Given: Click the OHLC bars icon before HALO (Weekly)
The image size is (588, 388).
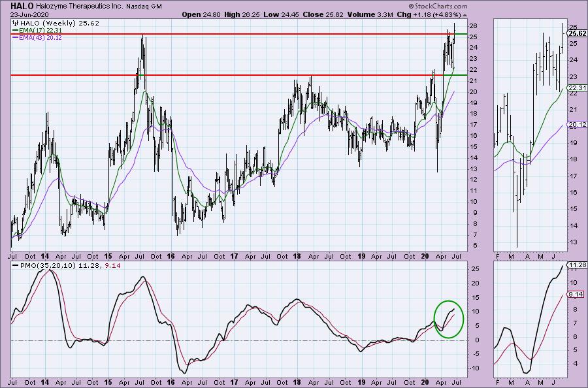Looking at the screenshot, I should point(16,23).
